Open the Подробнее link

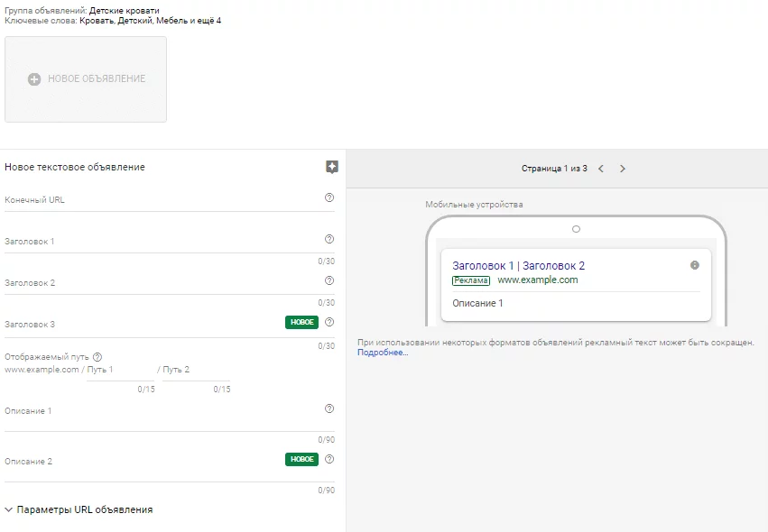[x=383, y=353]
